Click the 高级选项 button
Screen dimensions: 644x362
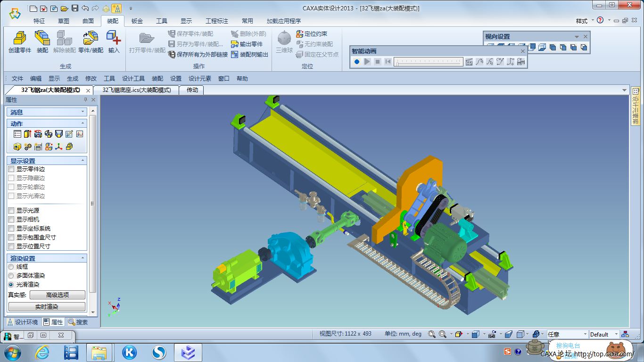(58, 295)
